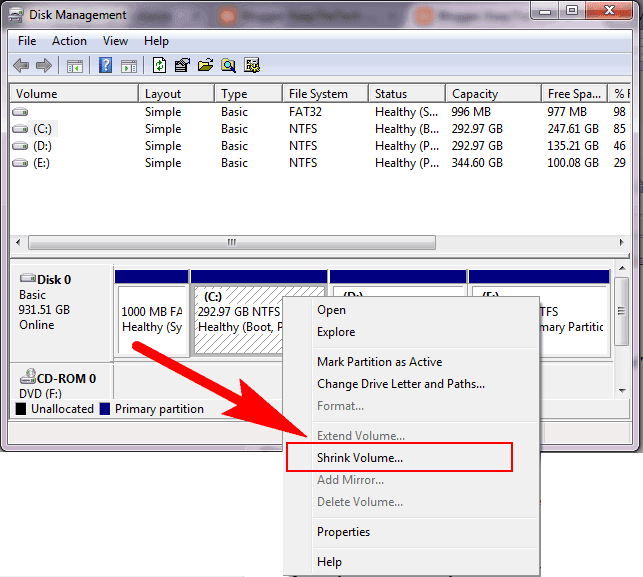Sort by the Volume column header
This screenshot has width=643, height=577.
74,94
